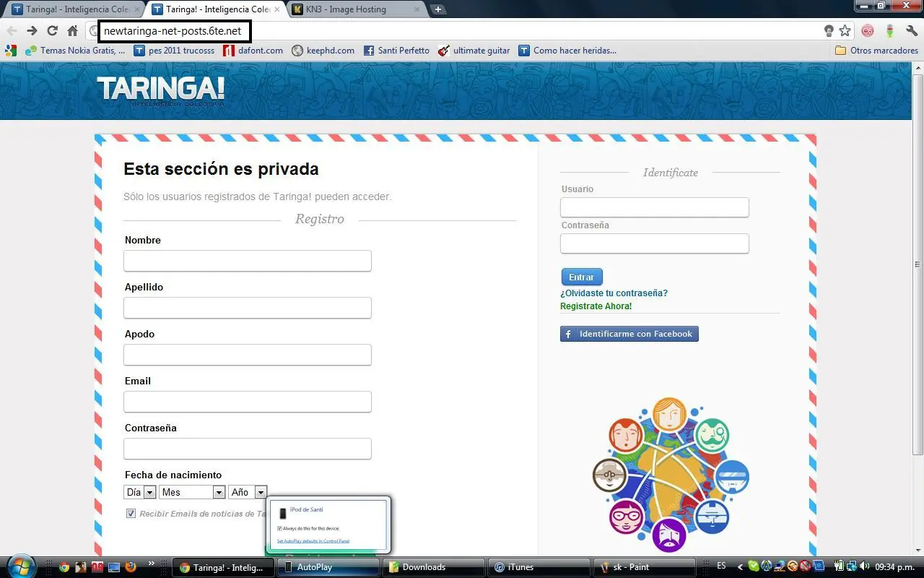Toggle Always do this for this device checkbox
This screenshot has width=924, height=578.
280,528
